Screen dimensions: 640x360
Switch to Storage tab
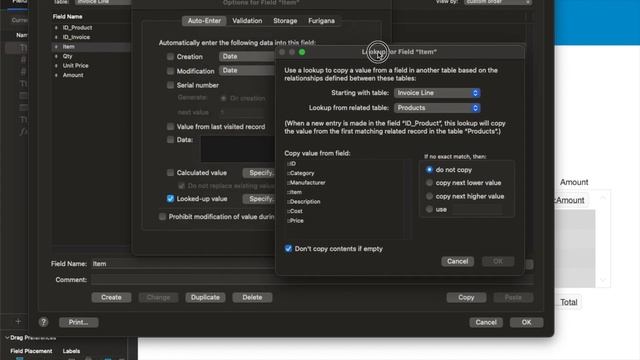pos(285,21)
